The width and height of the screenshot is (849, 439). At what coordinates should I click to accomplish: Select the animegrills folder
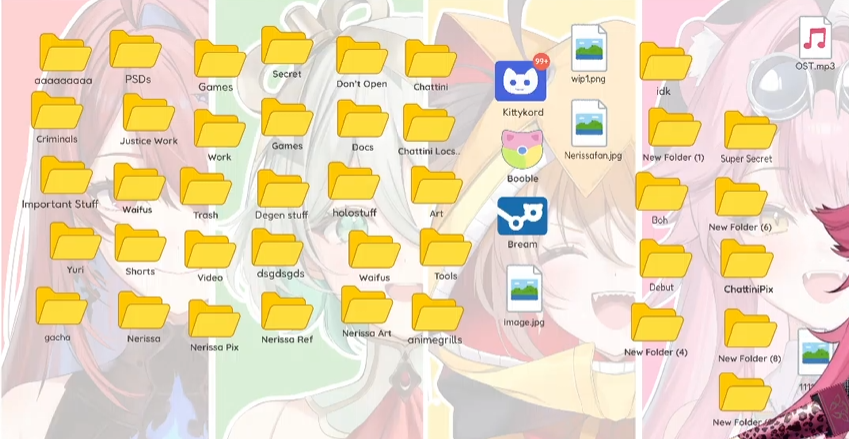437,312
